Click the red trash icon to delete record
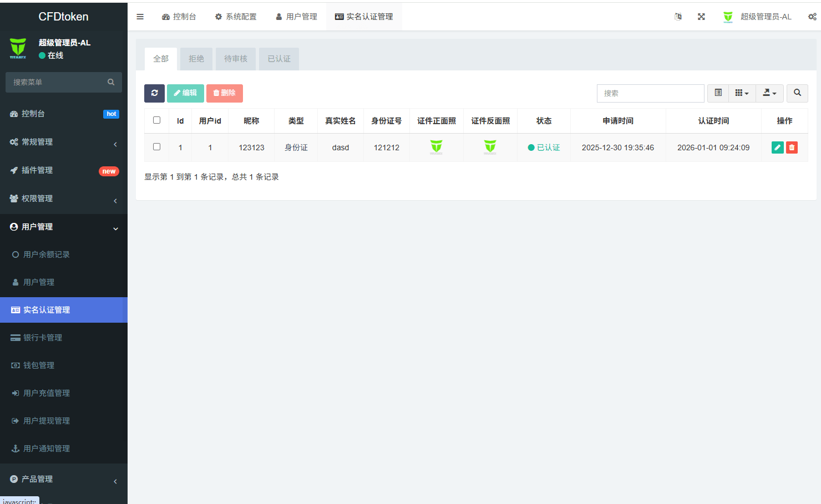The image size is (821, 504). pos(791,147)
